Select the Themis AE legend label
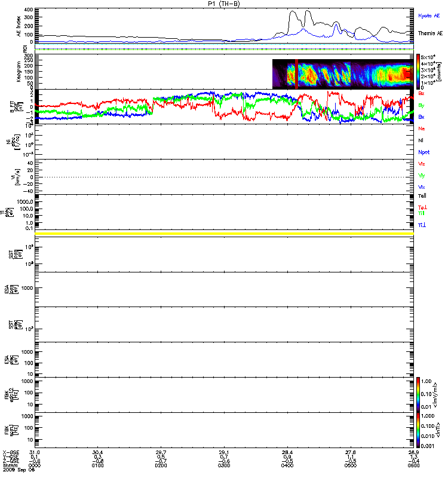This screenshot has width=448, height=478. (x=430, y=33)
